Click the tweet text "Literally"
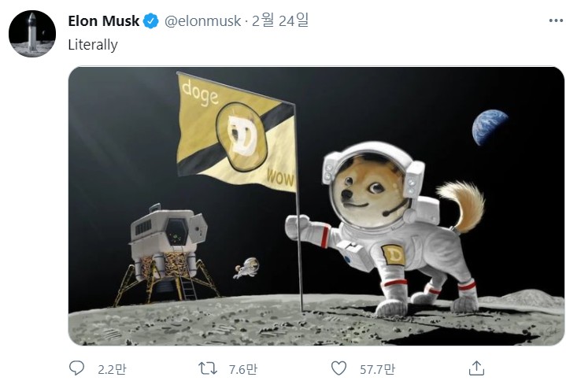The image size is (566, 392). pyautogui.click(x=93, y=45)
